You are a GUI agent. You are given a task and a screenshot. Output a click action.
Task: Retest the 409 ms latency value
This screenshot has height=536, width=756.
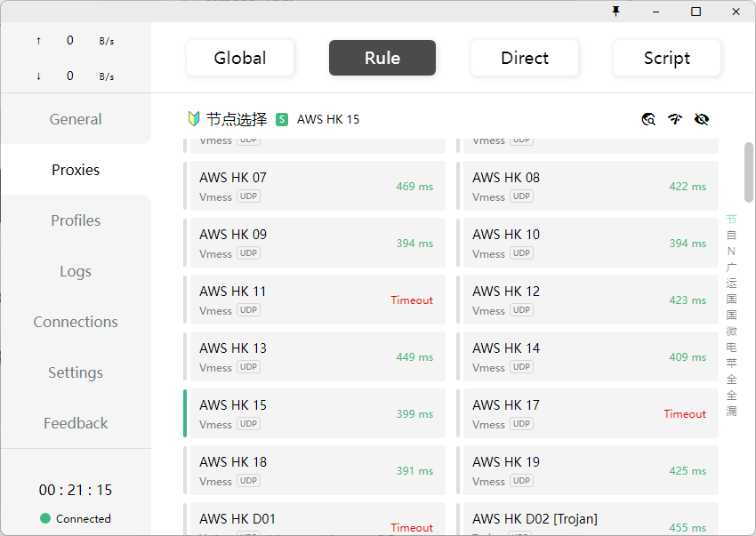pos(688,357)
